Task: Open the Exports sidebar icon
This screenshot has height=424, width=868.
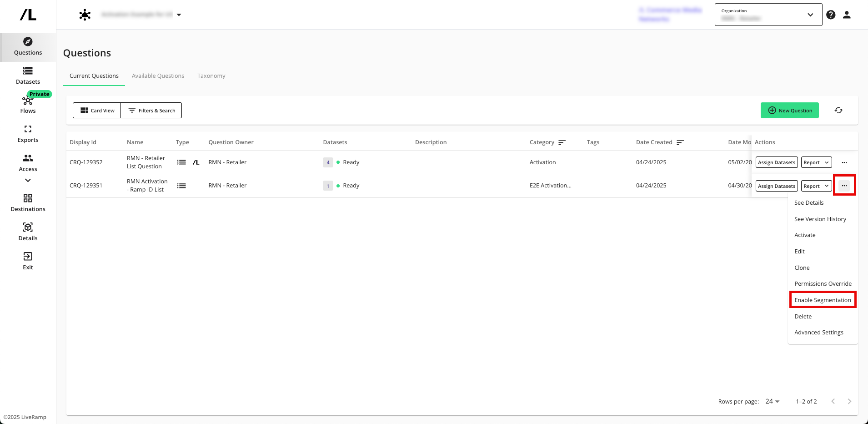Action: 28,134
